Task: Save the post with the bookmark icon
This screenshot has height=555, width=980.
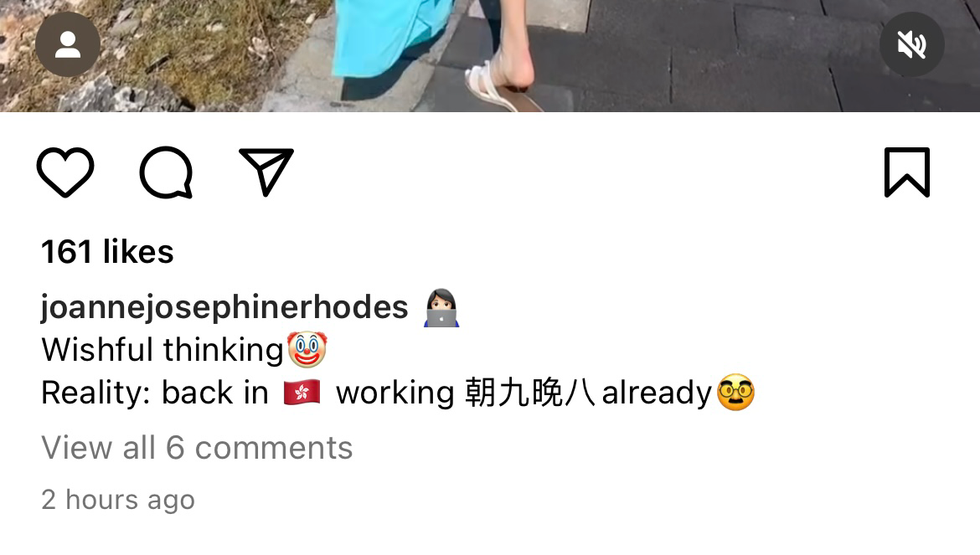Action: tap(907, 172)
